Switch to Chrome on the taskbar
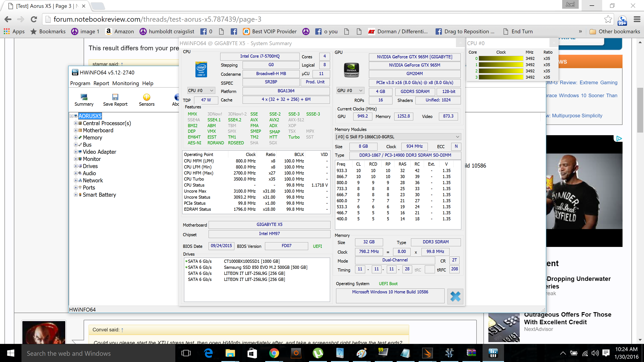Viewport: 644px width, 362px height. point(274,353)
